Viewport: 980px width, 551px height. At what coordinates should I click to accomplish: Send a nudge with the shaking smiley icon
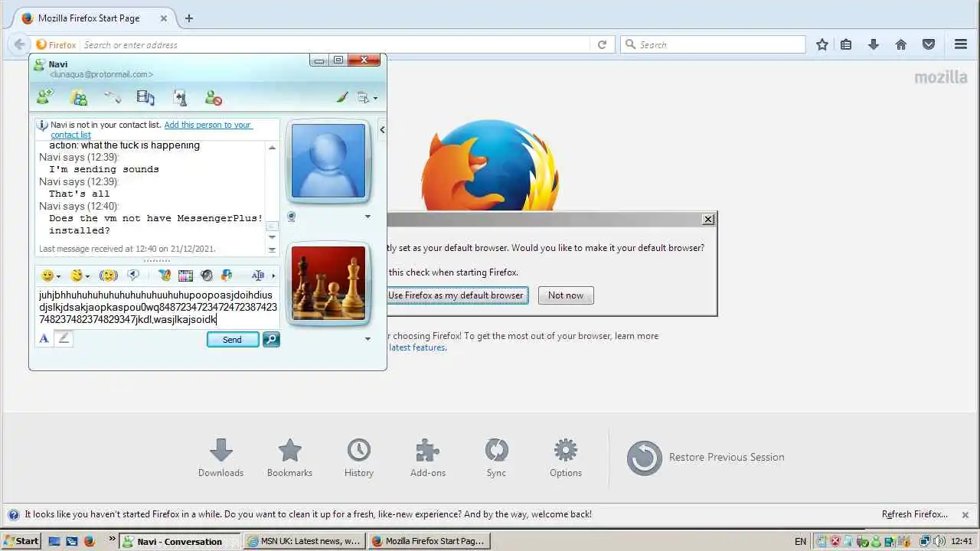(x=109, y=275)
